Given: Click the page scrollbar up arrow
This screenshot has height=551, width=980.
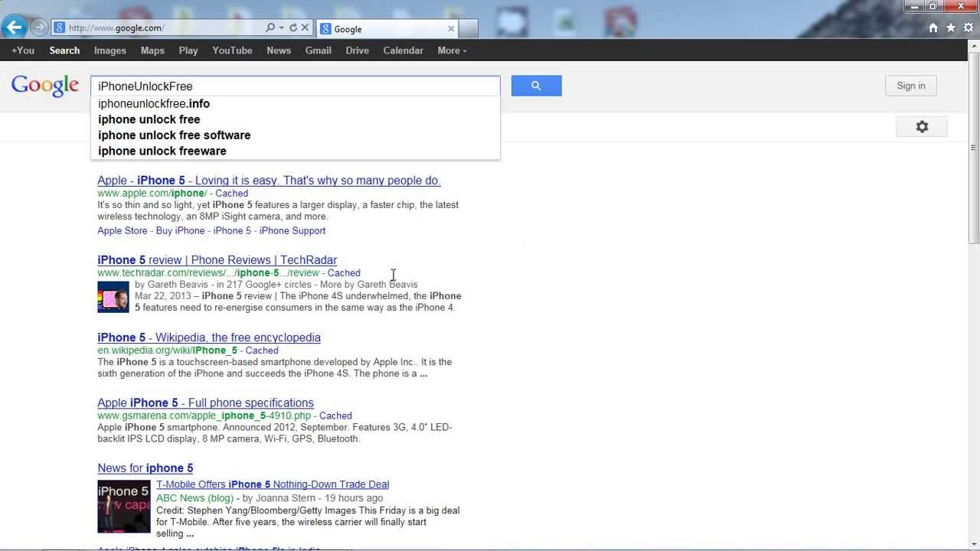Looking at the screenshot, I should click(x=974, y=46).
